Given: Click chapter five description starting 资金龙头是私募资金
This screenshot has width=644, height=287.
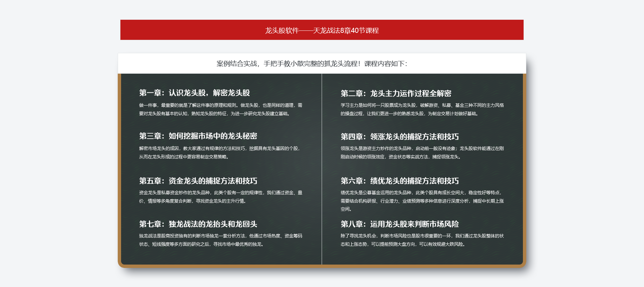Looking at the screenshot, I should click(x=221, y=197).
